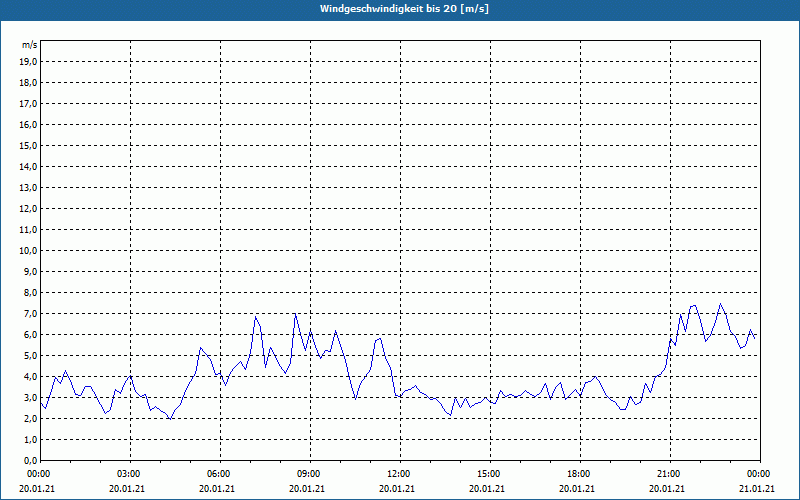This screenshot has width=800, height=500.
Task: Select the "13,0" axis value
Action: [x=29, y=187]
